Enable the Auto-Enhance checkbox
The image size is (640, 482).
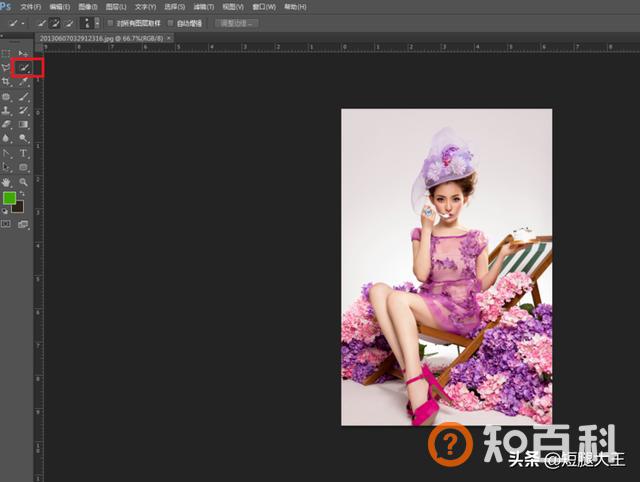point(171,23)
